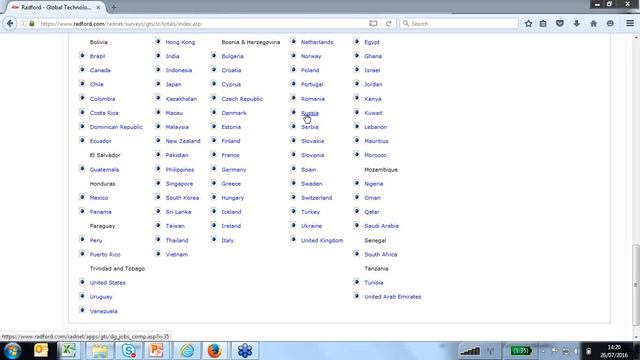Click the Bosnia & Herzegovina text
Image resolution: width=640 pixels, height=360 pixels.
(251, 42)
